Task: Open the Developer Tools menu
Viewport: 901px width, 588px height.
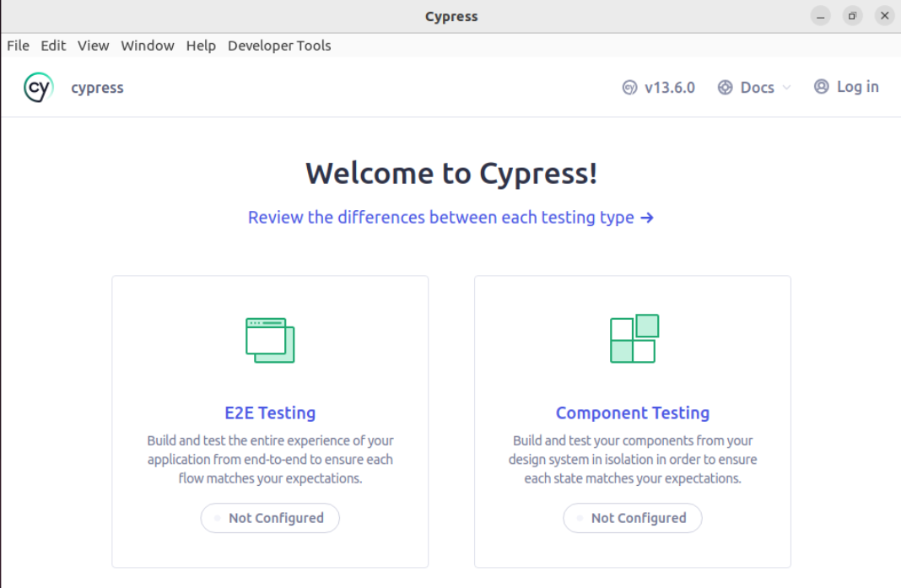Action: click(279, 46)
